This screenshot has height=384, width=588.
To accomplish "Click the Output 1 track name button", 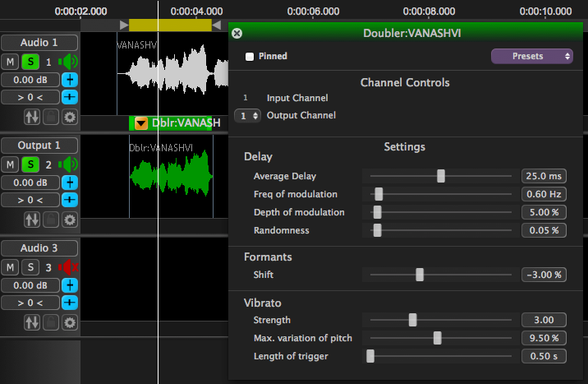I will point(39,146).
